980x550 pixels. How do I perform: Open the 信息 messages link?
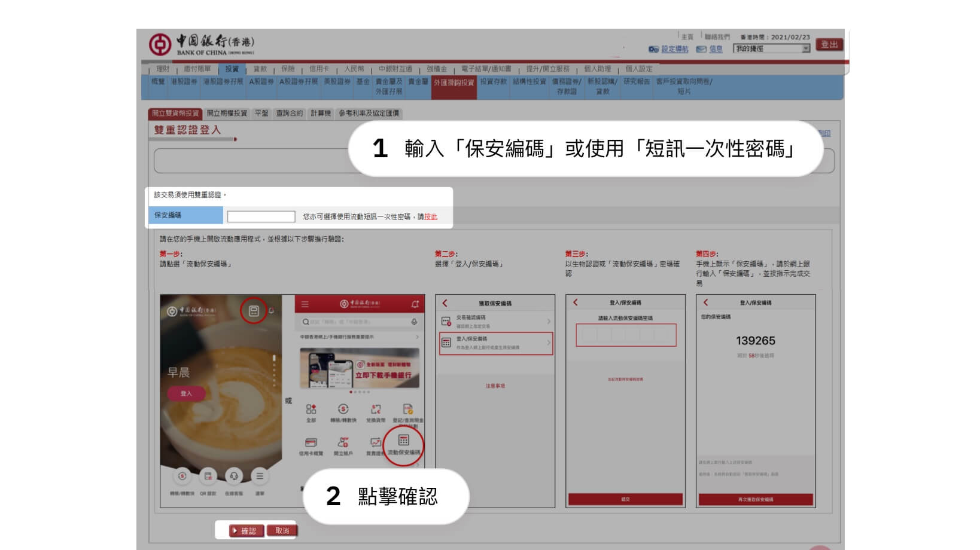click(716, 49)
